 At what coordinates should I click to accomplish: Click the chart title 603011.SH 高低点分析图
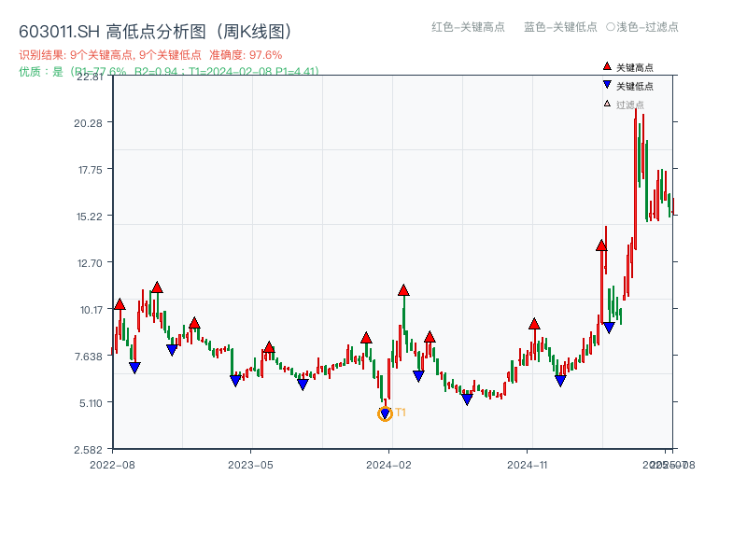click(x=155, y=32)
